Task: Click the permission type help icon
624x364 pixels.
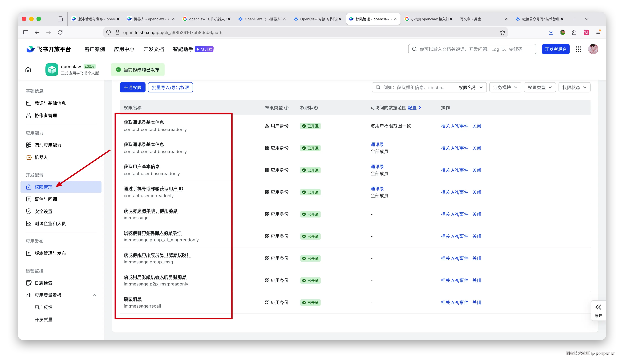Action: coord(287,108)
